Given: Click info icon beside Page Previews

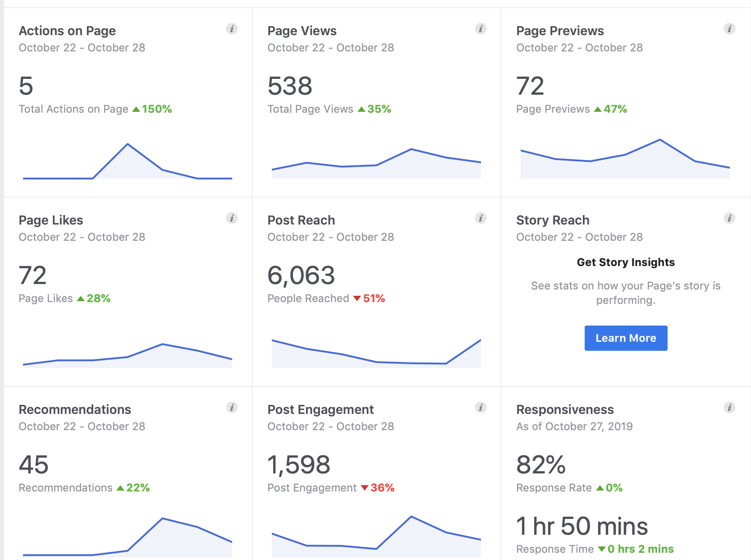Looking at the screenshot, I should [x=729, y=29].
